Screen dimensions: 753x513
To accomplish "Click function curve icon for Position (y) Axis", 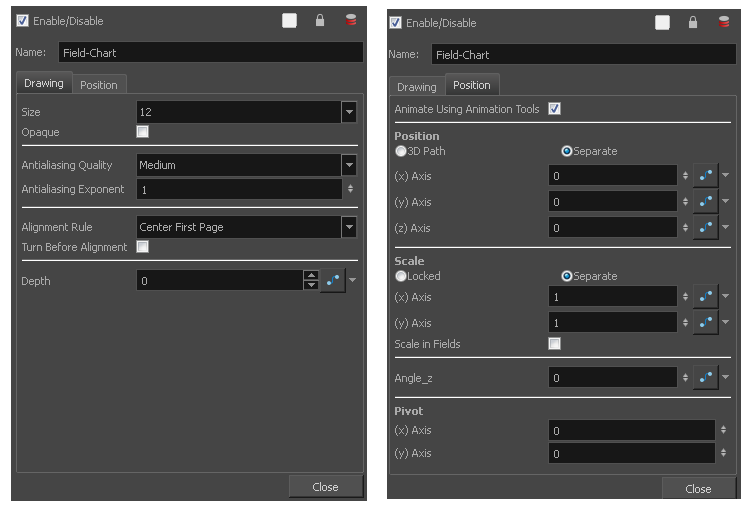I will click(x=705, y=201).
